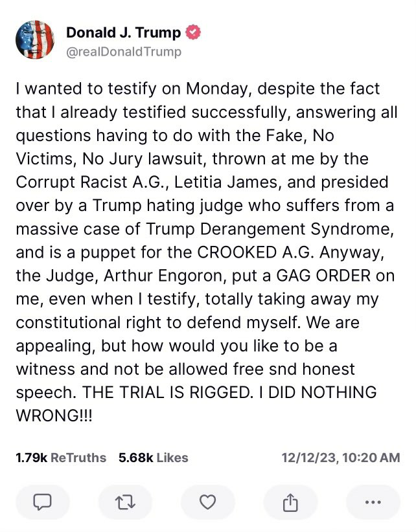Open the @realDonaldTrump handle link
The image size is (416, 532).
(x=124, y=51)
